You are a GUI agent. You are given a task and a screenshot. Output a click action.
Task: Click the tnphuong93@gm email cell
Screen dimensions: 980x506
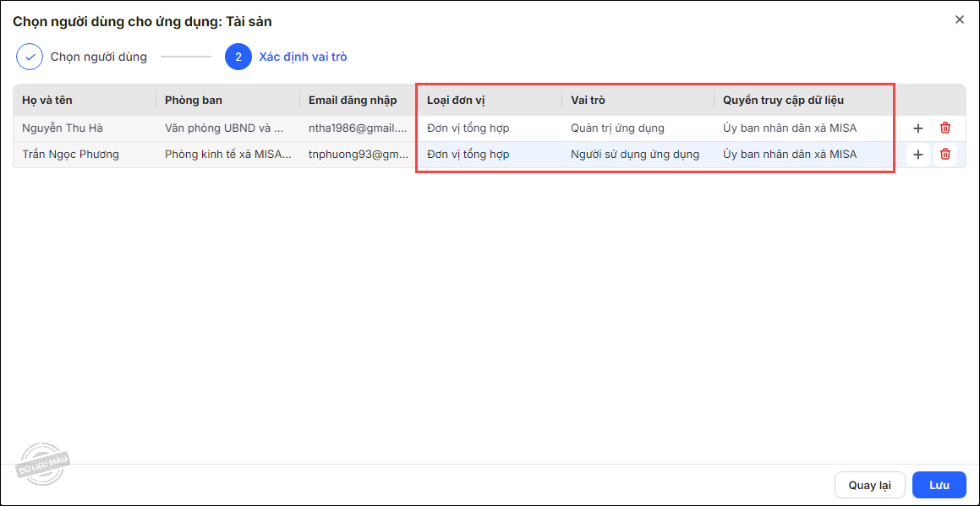[359, 155]
